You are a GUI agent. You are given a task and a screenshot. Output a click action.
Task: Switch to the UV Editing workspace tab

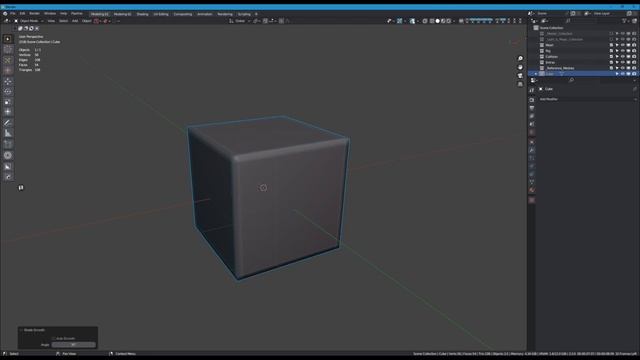coord(161,14)
